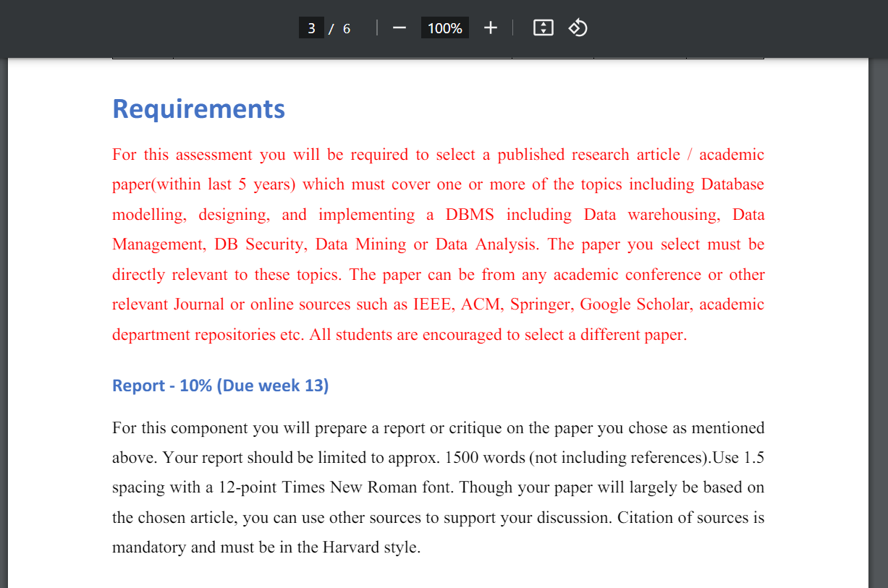Click the visible edge of the previous page
Viewport: 888px width, 588px height.
[434, 55]
